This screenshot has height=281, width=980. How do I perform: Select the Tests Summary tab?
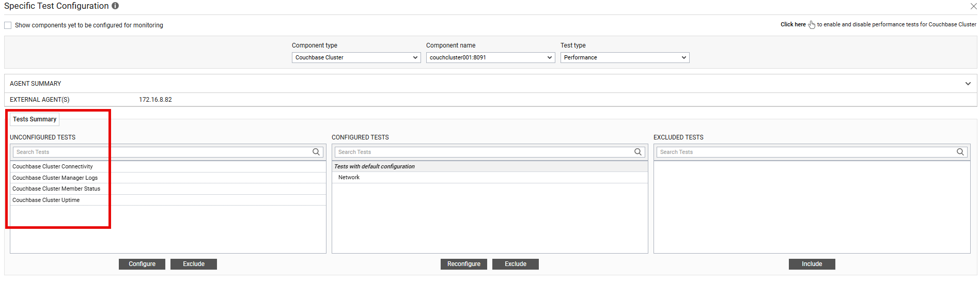(x=35, y=119)
